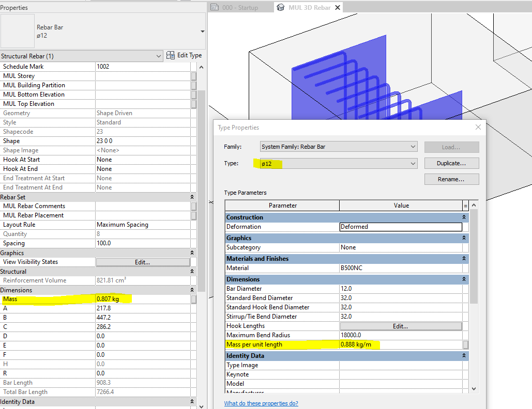Edit View Visibility States
532x409 pixels.
pos(144,262)
